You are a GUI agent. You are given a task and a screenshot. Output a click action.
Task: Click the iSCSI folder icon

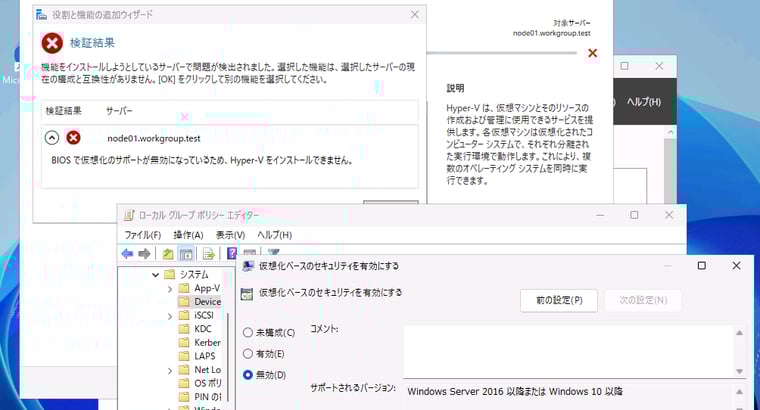(x=184, y=315)
